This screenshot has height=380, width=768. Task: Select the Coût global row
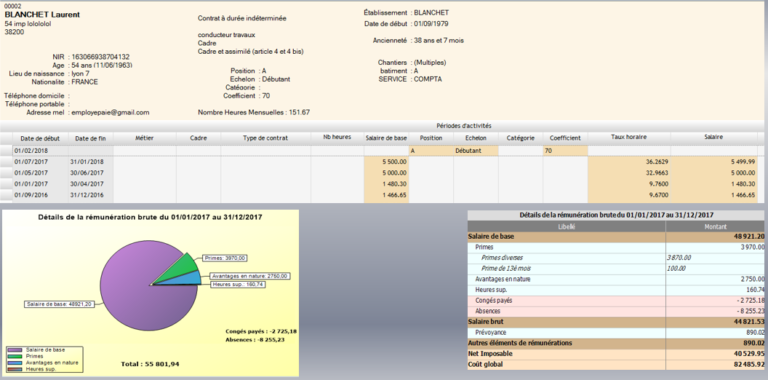click(x=616, y=364)
